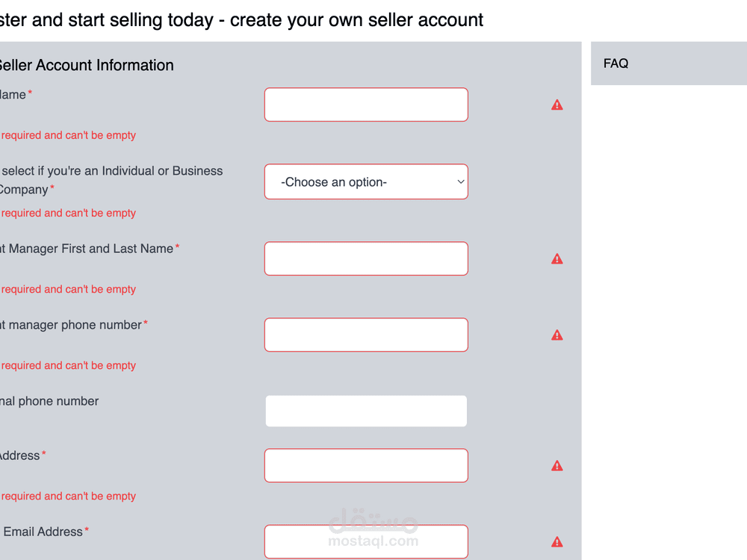The height and width of the screenshot is (560, 747).
Task: Click the optional phone number field without red border
Action: click(x=366, y=411)
